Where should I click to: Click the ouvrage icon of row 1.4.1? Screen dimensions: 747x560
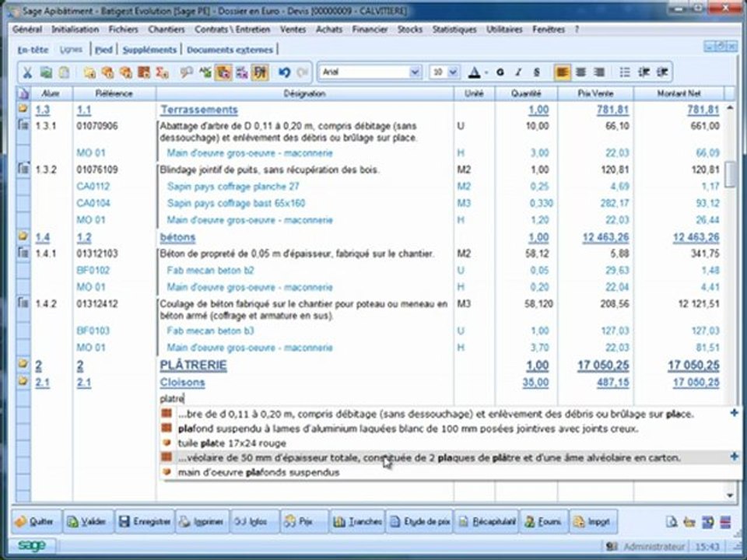tap(23, 252)
